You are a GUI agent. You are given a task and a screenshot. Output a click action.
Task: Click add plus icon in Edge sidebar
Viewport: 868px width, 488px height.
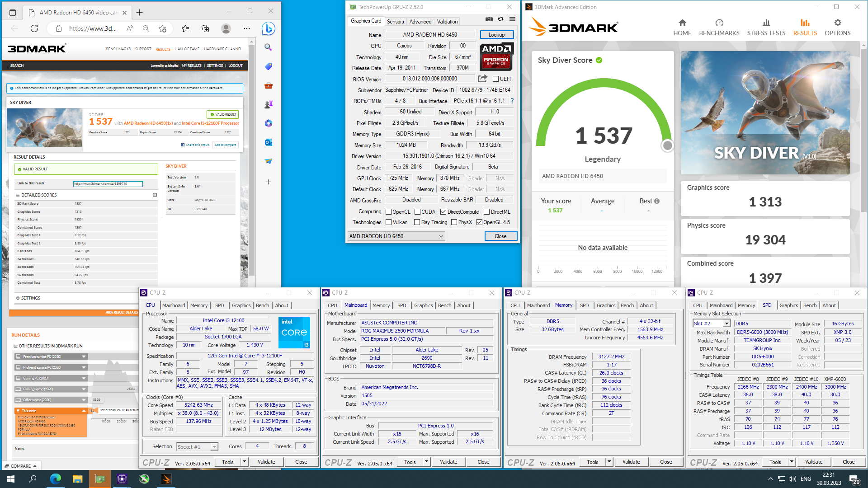click(x=269, y=182)
